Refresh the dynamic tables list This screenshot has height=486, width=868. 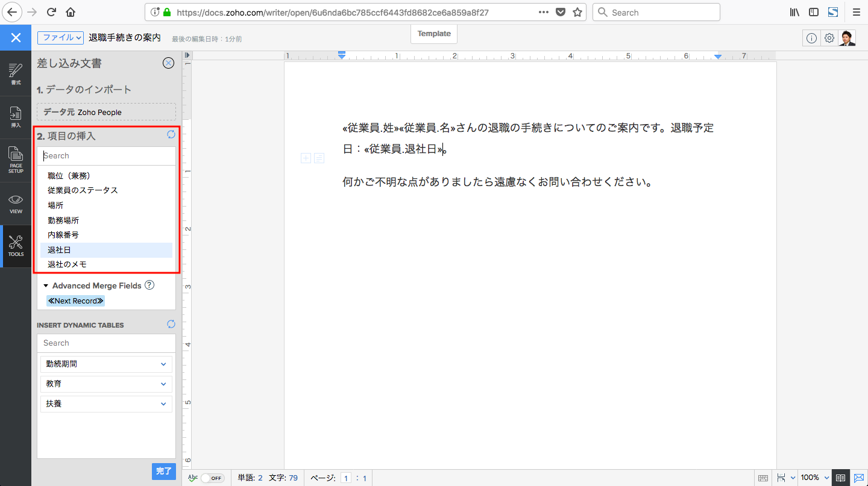coord(171,325)
